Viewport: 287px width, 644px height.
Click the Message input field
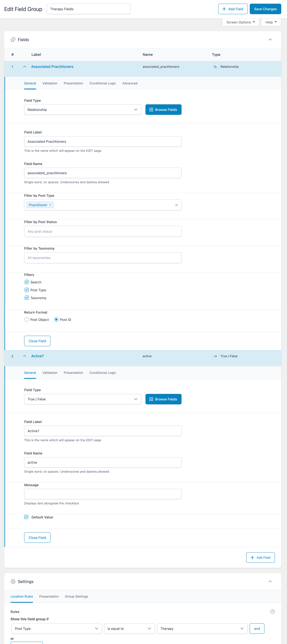point(103,494)
